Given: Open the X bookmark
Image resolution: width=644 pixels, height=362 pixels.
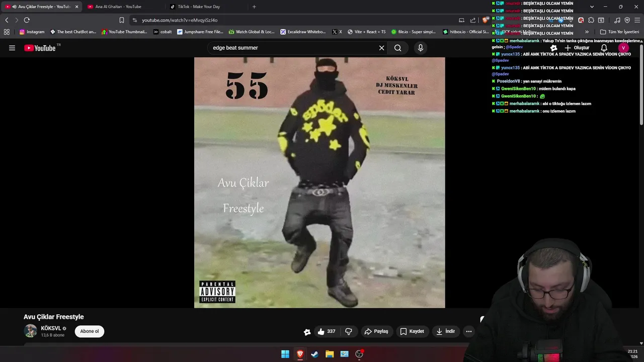Looking at the screenshot, I should [x=337, y=32].
